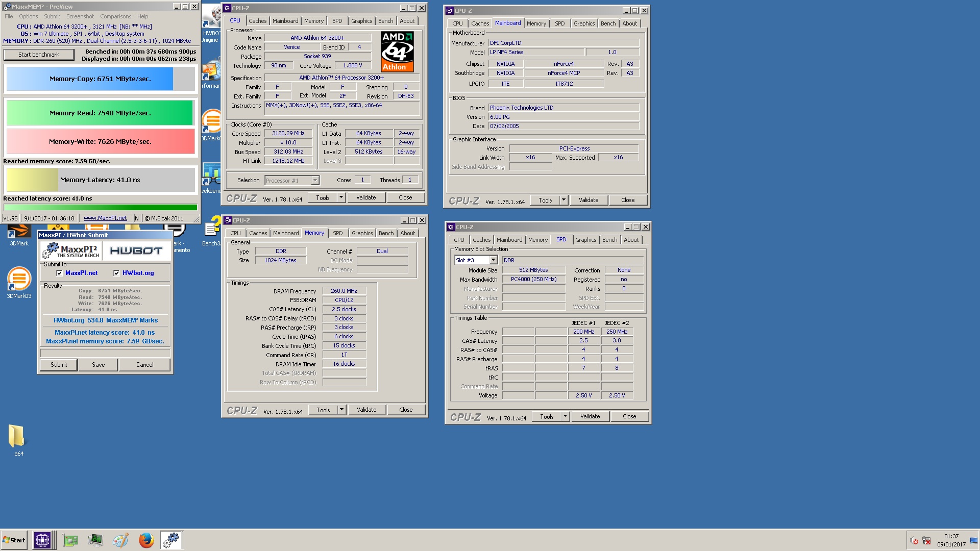Click the Memory-Latency 41.0 ns bar
980x551 pixels.
coord(100,180)
